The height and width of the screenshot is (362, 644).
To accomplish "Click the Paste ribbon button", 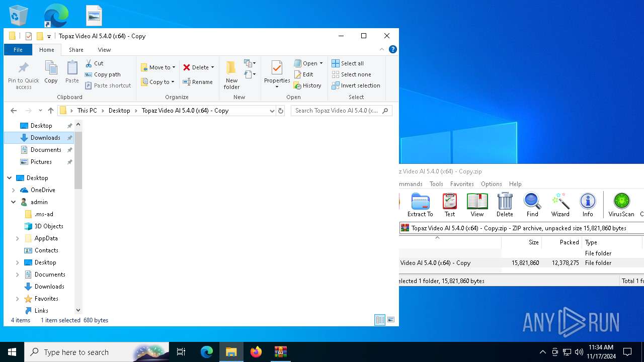I will 72,72.
